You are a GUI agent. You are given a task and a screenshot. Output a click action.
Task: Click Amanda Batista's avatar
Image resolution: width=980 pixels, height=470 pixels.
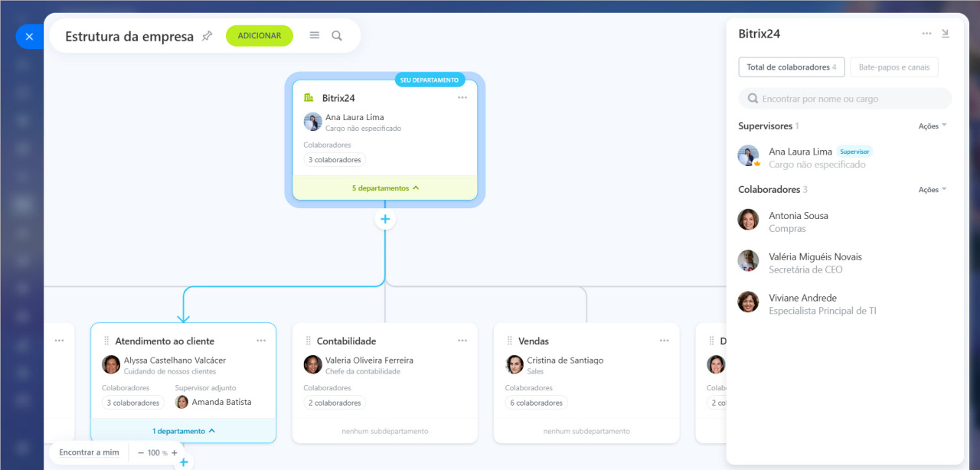pyautogui.click(x=181, y=402)
